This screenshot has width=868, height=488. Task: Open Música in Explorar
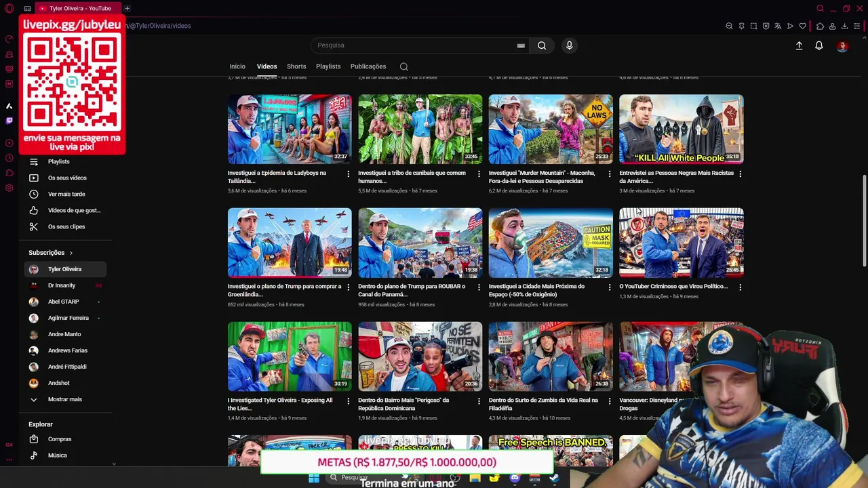point(65,455)
